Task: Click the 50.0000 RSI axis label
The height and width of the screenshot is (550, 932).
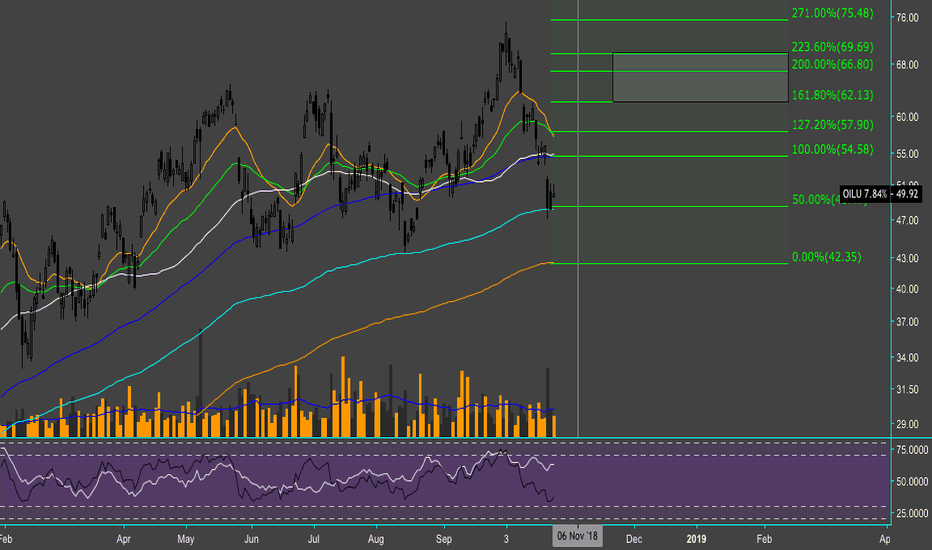Action: pos(912,481)
